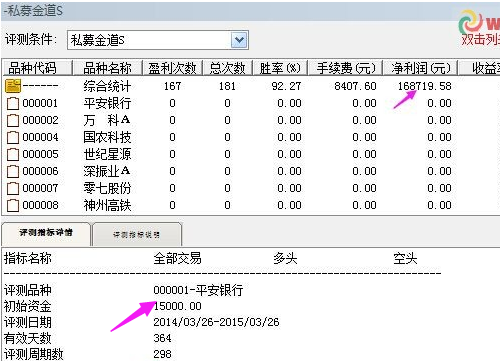The height and width of the screenshot is (361, 500).
Task: Sort by 胜率(%) column header
Action: click(x=280, y=68)
